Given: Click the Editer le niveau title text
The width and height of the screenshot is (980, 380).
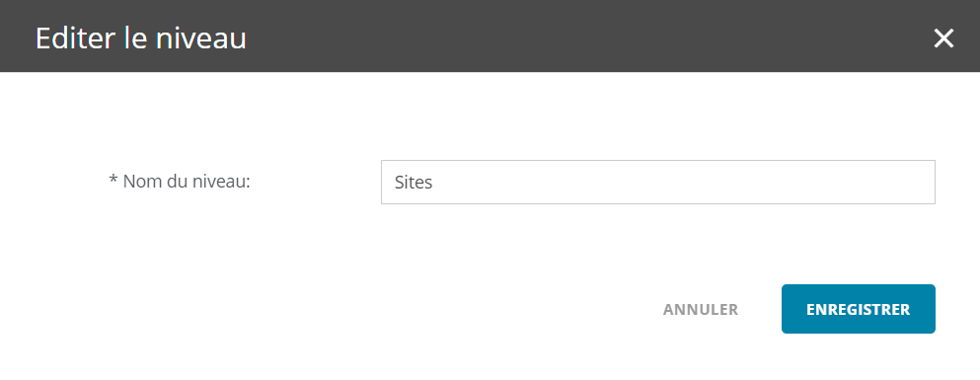Looking at the screenshot, I should [x=141, y=38].
